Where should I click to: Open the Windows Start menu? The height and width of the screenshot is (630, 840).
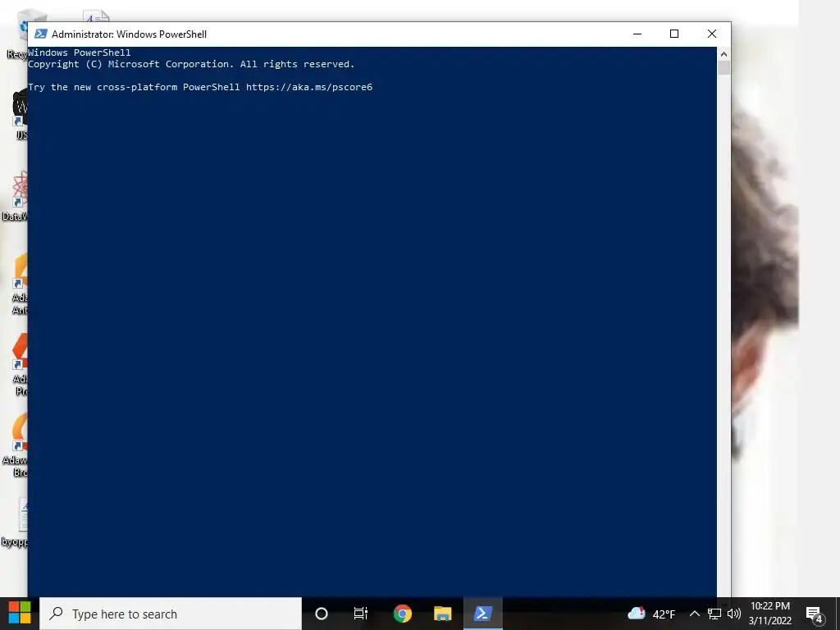point(20,614)
